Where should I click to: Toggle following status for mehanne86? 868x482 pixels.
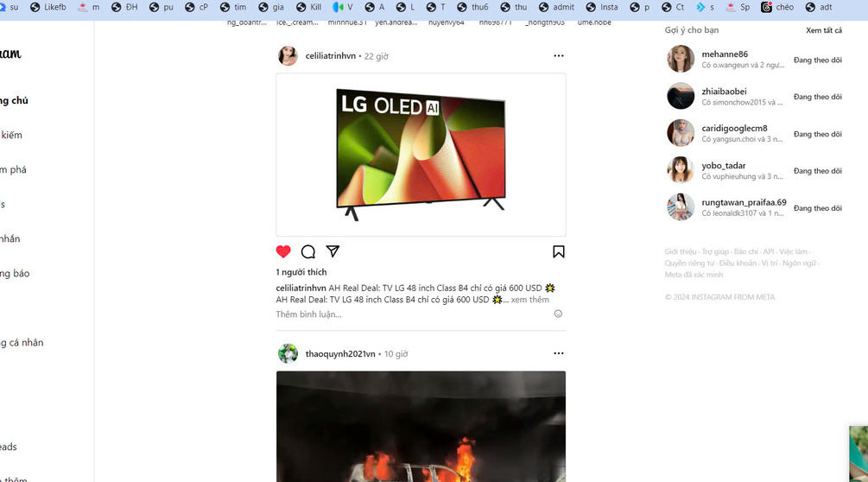click(818, 60)
